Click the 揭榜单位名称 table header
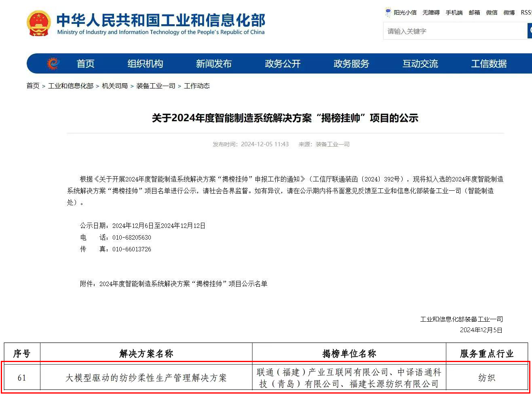 pyautogui.click(x=349, y=354)
